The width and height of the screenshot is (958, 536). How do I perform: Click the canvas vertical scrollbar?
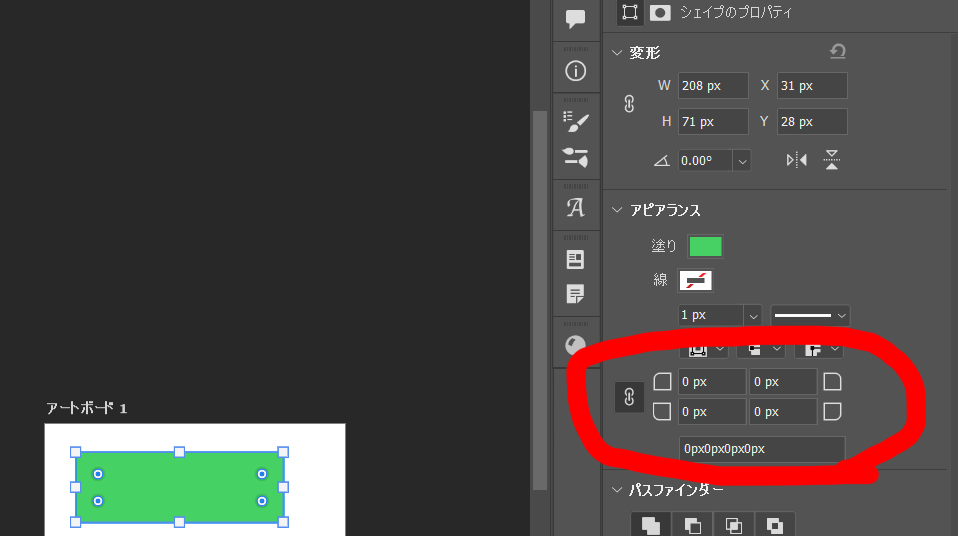pyautogui.click(x=539, y=300)
